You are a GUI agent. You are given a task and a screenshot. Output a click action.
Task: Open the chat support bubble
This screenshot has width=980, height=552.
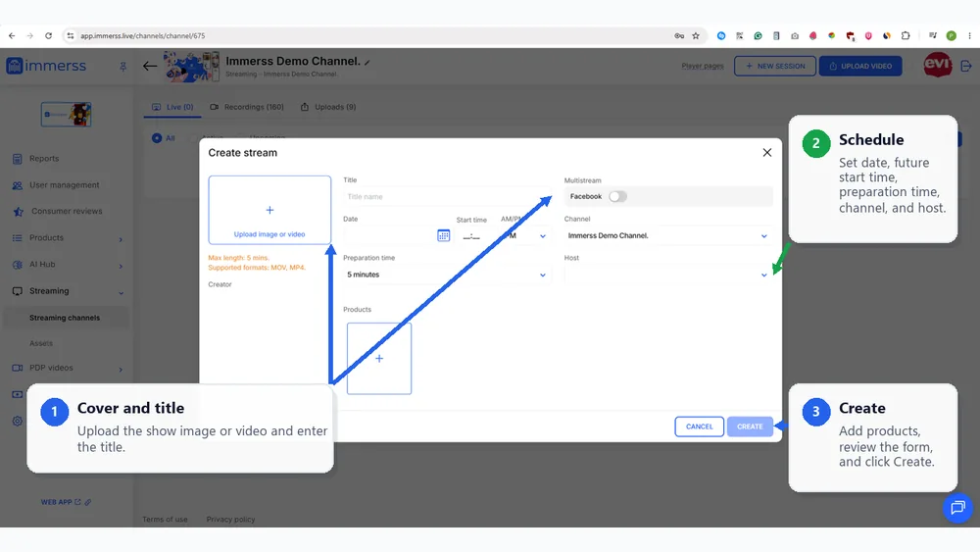pos(957,508)
